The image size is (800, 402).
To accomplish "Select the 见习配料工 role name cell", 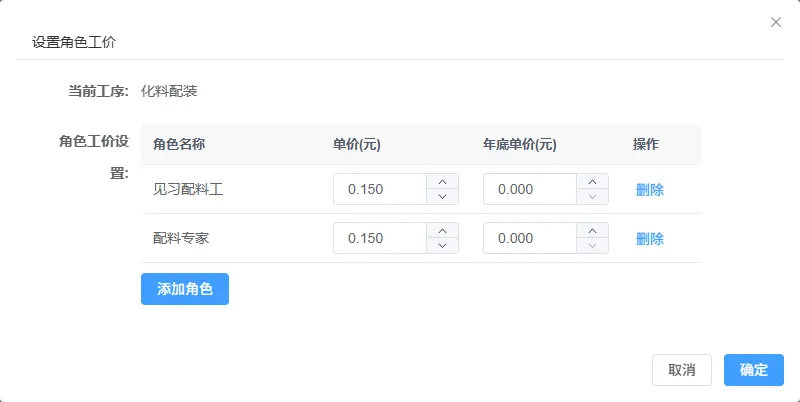I will tap(188, 190).
